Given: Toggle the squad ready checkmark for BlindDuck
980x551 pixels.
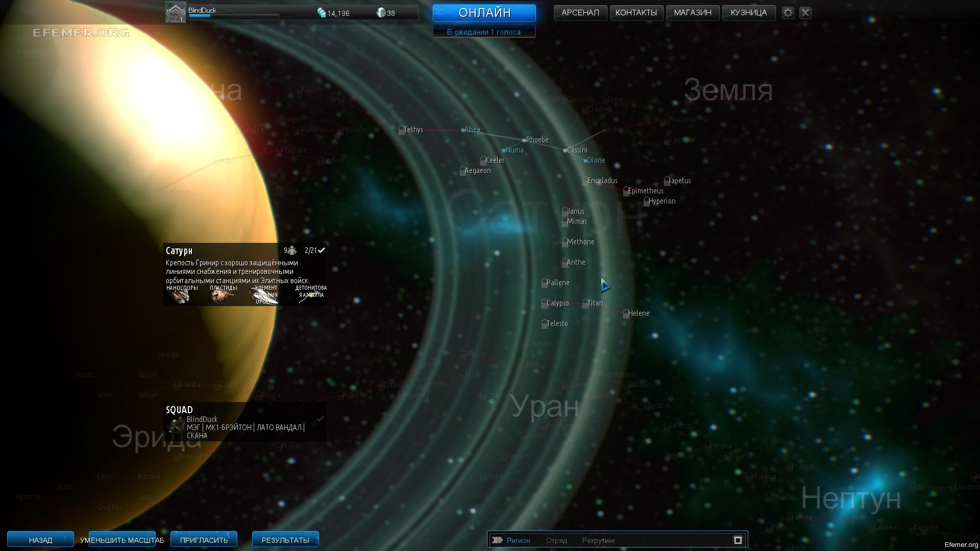Looking at the screenshot, I should (320, 419).
